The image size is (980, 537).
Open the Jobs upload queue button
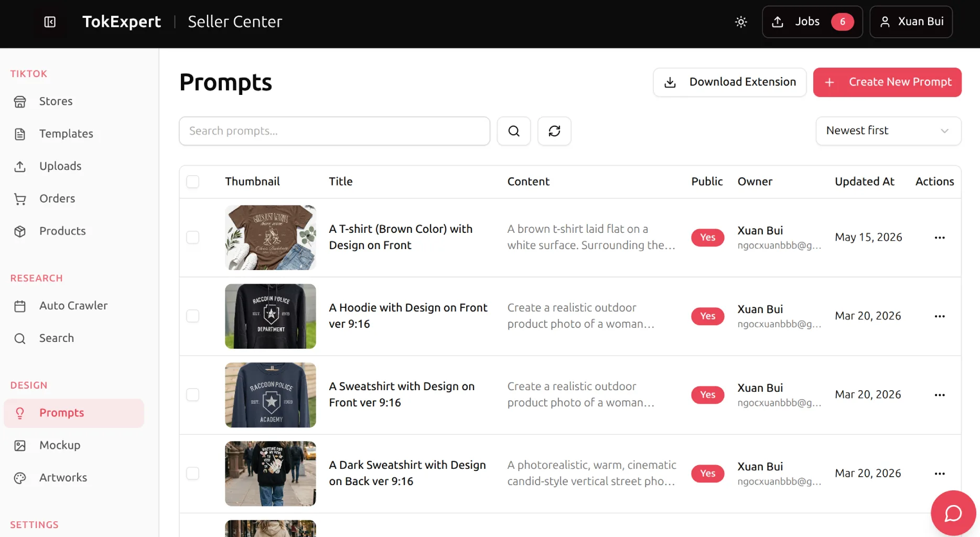(x=812, y=22)
